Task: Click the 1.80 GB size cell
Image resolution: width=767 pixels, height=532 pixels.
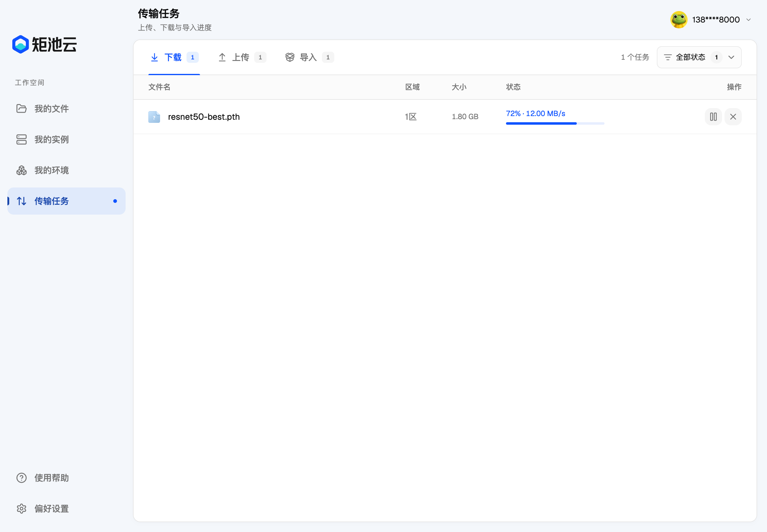Action: (x=465, y=117)
